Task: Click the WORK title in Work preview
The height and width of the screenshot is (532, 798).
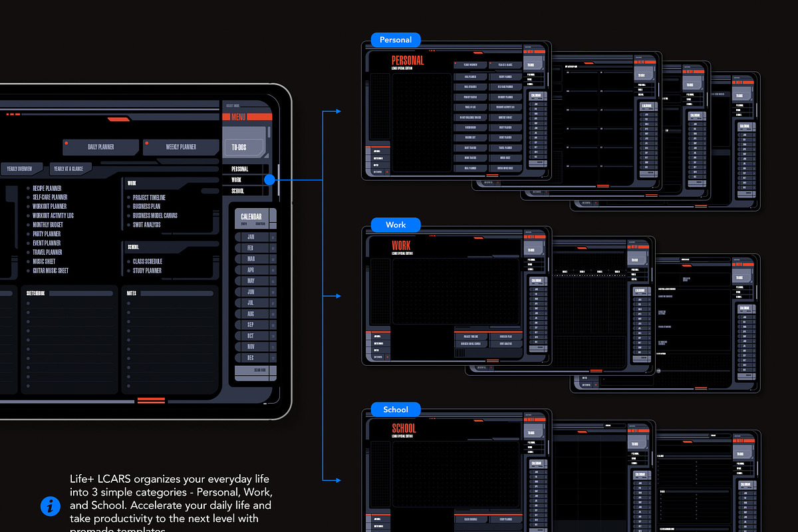Action: pos(401,245)
